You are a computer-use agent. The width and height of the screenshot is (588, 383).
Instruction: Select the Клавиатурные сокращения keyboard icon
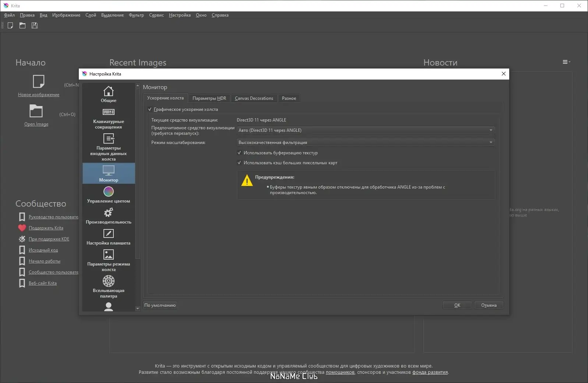[x=109, y=112]
